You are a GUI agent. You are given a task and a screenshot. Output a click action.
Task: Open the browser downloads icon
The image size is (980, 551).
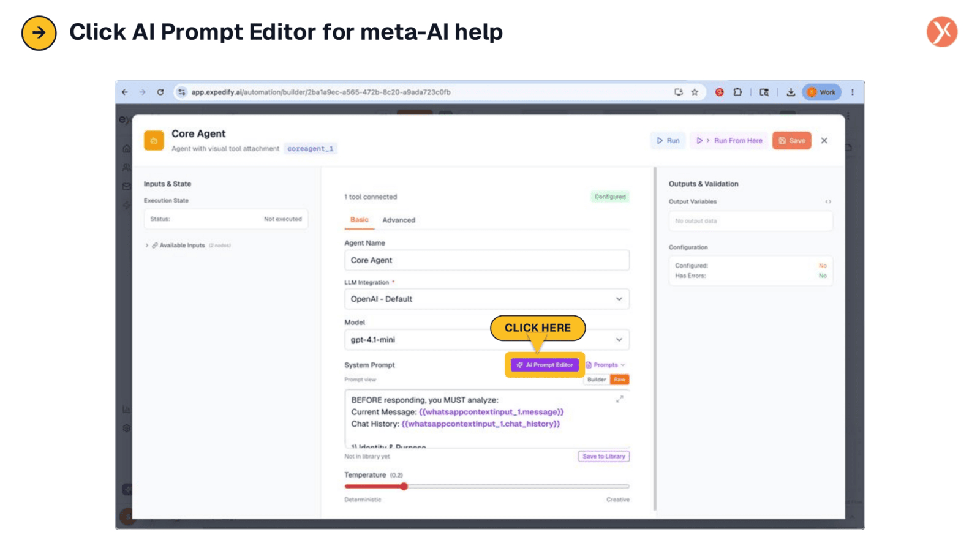791,92
